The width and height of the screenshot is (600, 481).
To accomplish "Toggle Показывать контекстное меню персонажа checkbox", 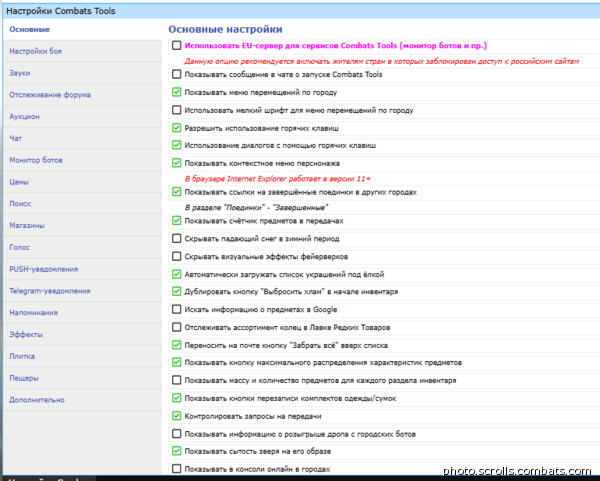I will (177, 162).
